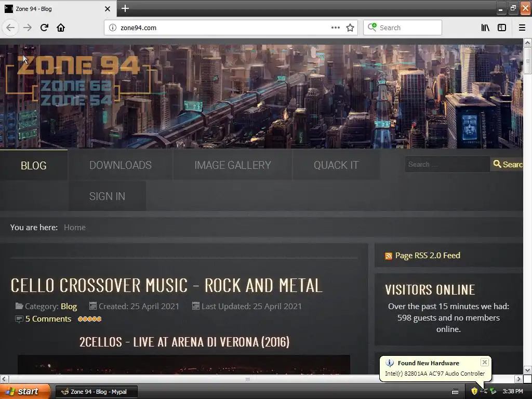Click the yellow site Search button
532x399 pixels.
pos(507,165)
